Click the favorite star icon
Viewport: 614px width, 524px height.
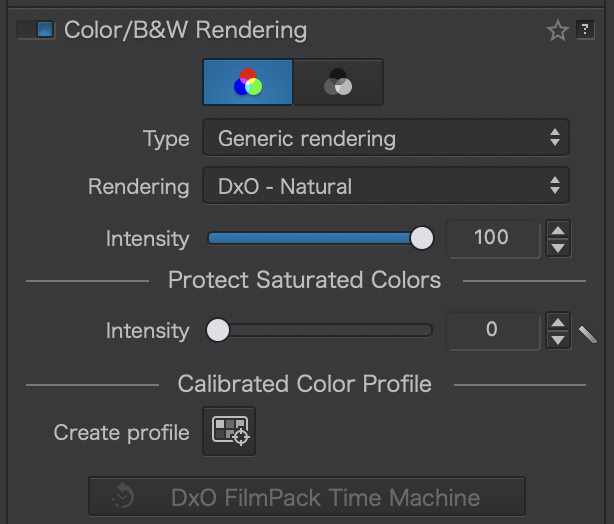coord(557,31)
